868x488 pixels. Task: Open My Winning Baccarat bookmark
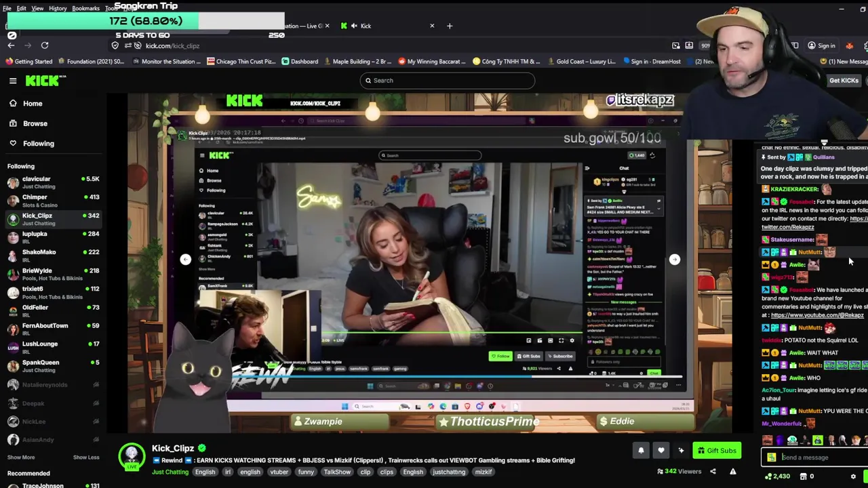click(x=432, y=62)
